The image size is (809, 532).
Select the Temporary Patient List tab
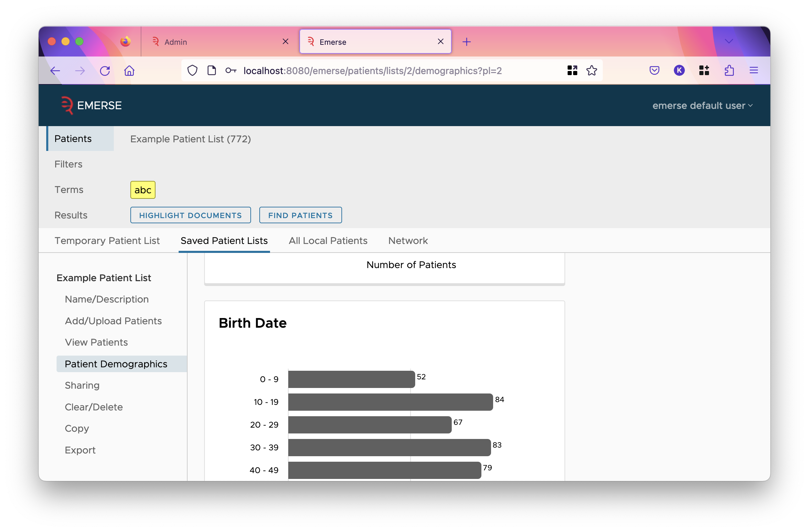[x=107, y=241]
